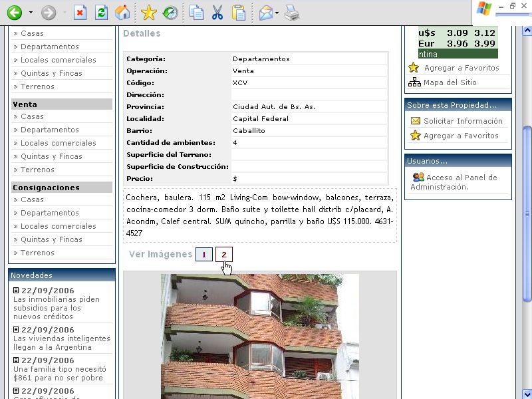Click the 'Ciudad Aut. de Bs. As.' value
The image size is (532, 399).
[274, 106]
